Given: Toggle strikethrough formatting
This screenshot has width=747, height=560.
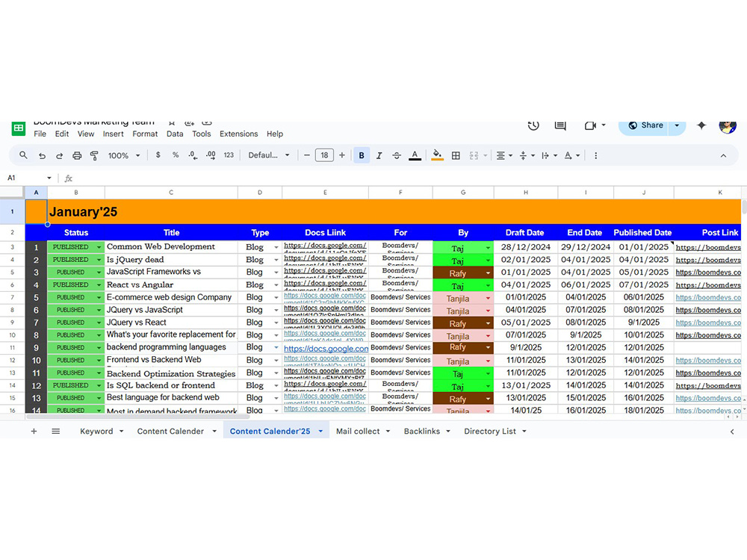Looking at the screenshot, I should [x=397, y=155].
